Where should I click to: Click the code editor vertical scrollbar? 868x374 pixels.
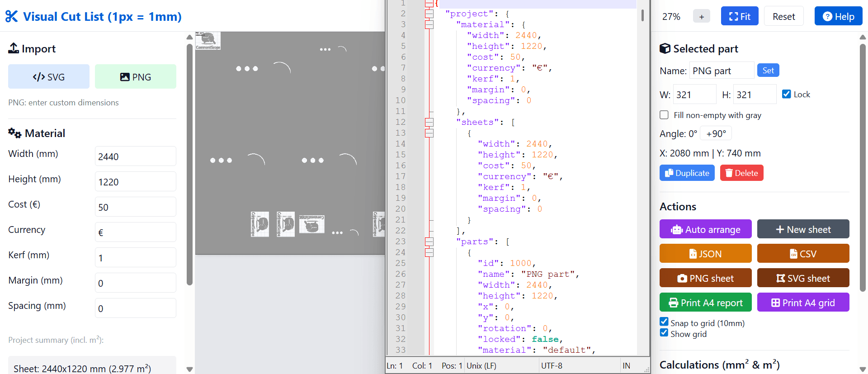coord(642,16)
